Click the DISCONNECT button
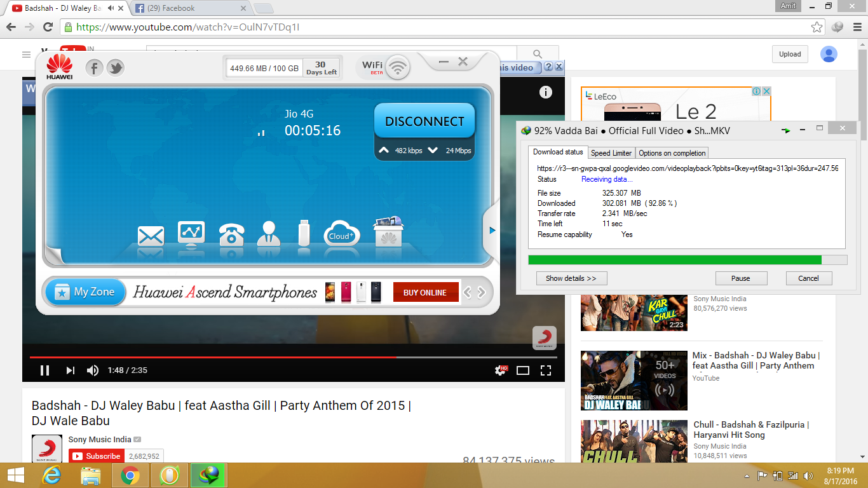The image size is (868, 488). [424, 121]
